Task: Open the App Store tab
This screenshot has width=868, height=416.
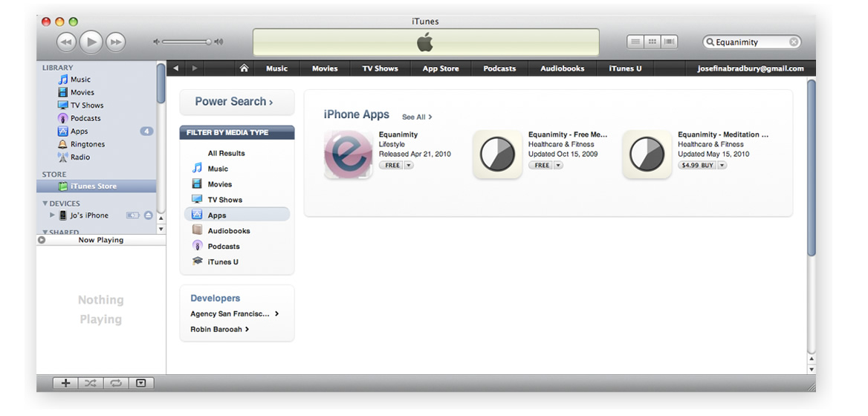Action: click(441, 68)
